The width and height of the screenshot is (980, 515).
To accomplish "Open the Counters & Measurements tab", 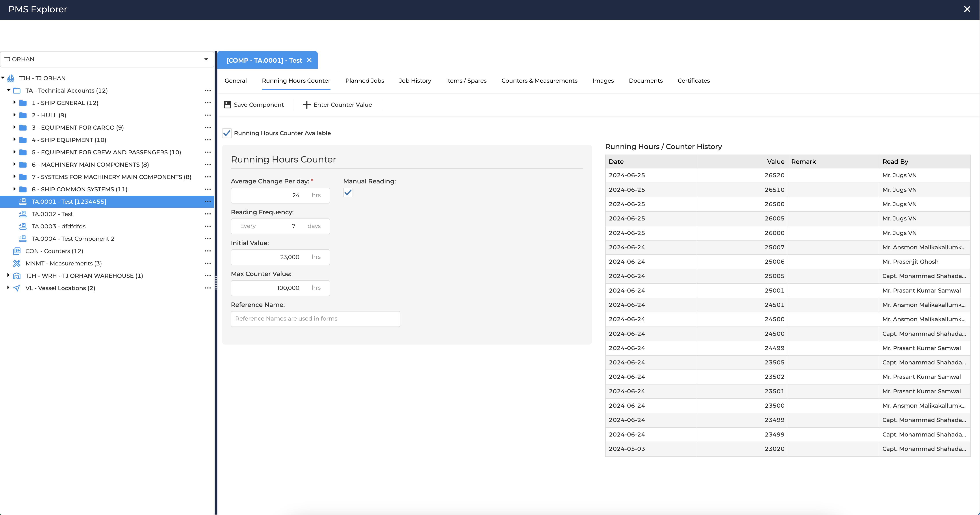I will pos(539,81).
